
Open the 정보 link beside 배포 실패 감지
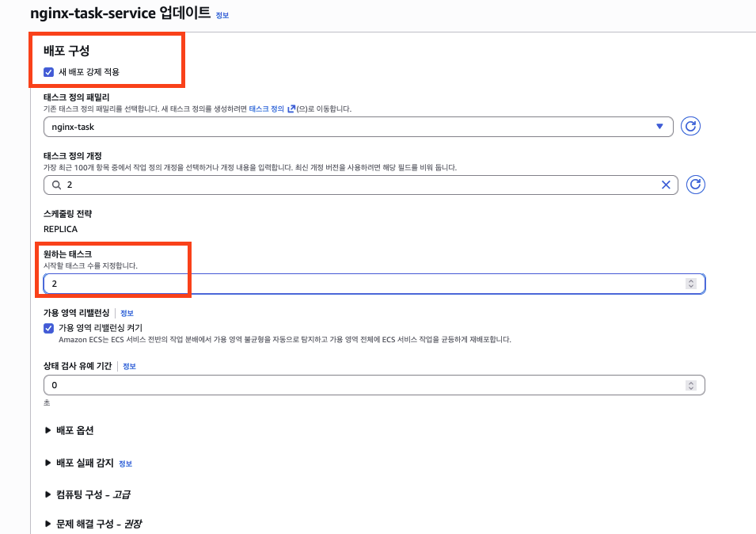pos(125,463)
